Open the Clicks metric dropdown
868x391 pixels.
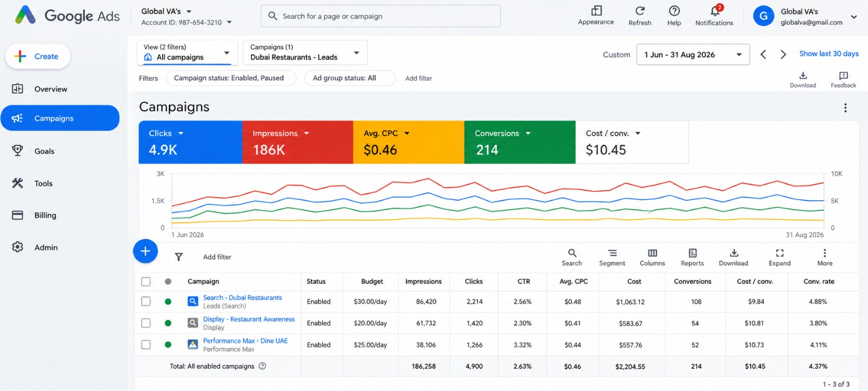coord(181,133)
